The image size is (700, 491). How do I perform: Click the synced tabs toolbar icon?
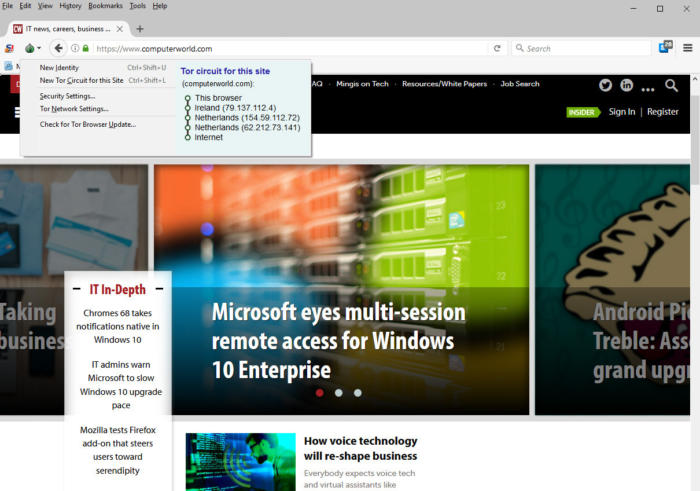pyautogui.click(x=666, y=47)
